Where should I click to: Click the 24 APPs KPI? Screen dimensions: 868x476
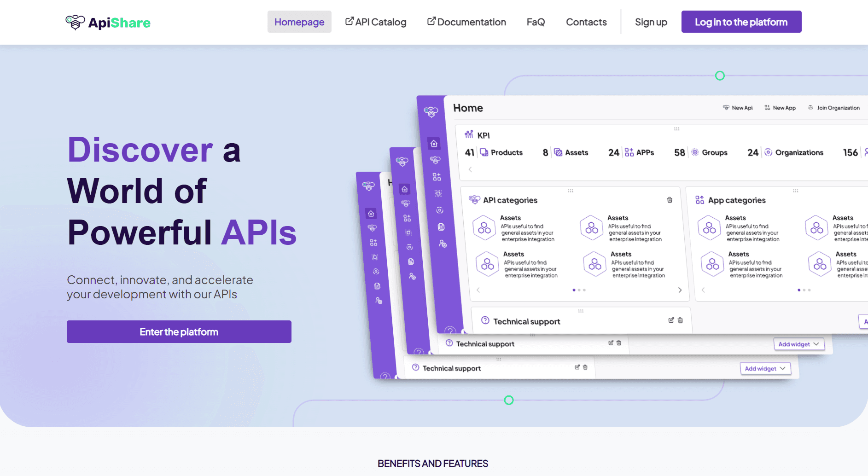tap(631, 152)
